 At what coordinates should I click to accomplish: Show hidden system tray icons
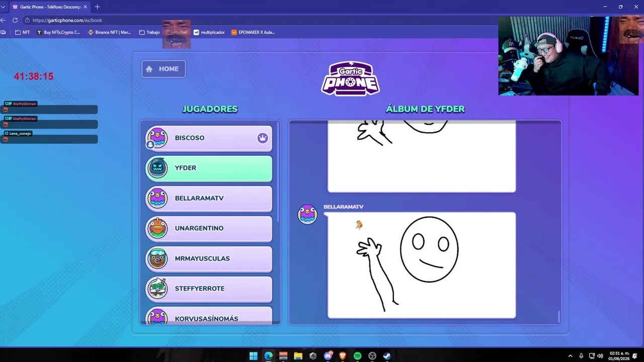[x=570, y=356]
